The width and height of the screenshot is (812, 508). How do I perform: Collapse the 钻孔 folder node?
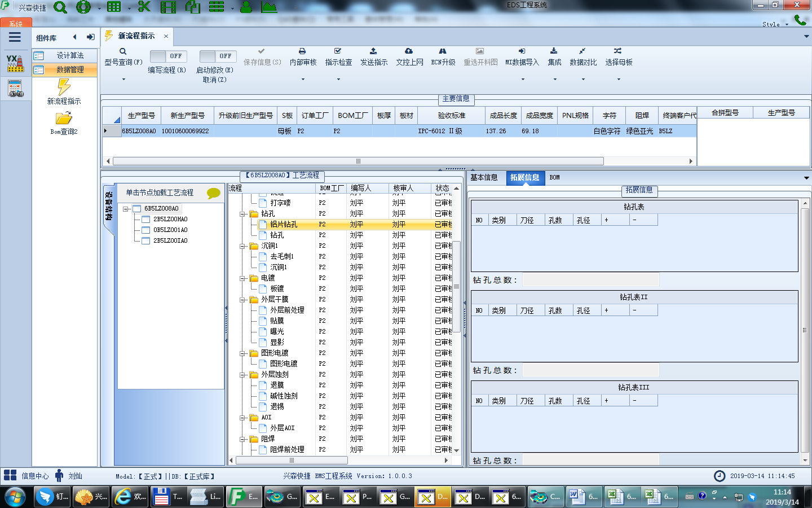[x=242, y=214]
